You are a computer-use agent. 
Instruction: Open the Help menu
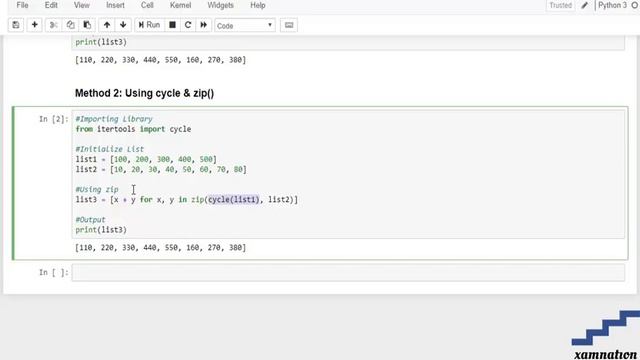pos(258,5)
